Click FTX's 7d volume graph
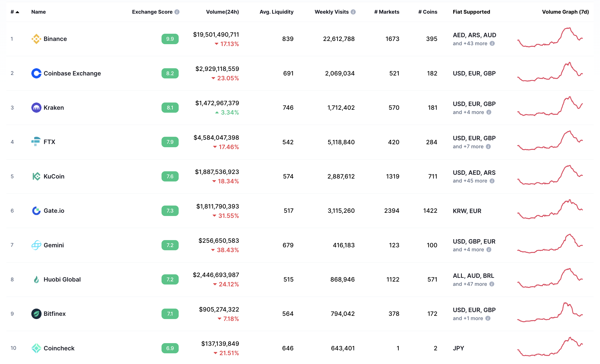 point(550,141)
